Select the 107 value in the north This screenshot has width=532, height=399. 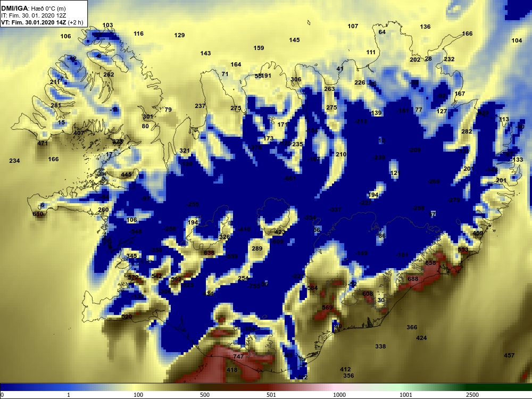tap(353, 26)
